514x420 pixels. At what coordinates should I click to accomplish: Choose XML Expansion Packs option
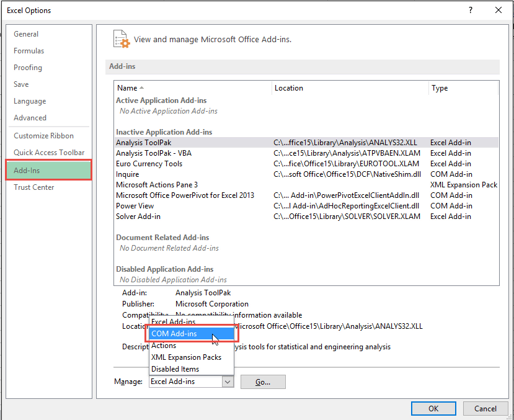click(192, 357)
